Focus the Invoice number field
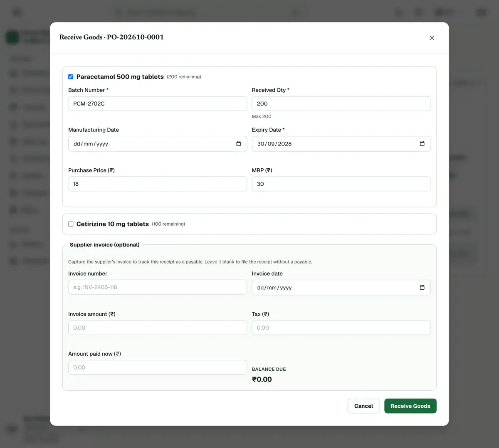The height and width of the screenshot is (448, 499). [158, 287]
